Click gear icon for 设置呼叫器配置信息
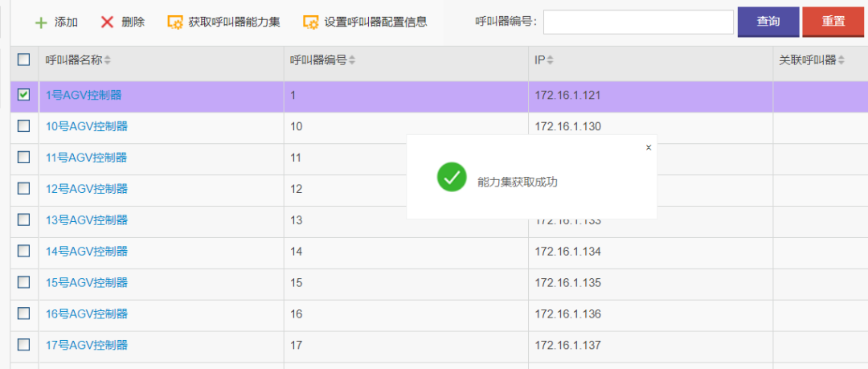Image resolution: width=868 pixels, height=369 pixels. click(x=310, y=23)
